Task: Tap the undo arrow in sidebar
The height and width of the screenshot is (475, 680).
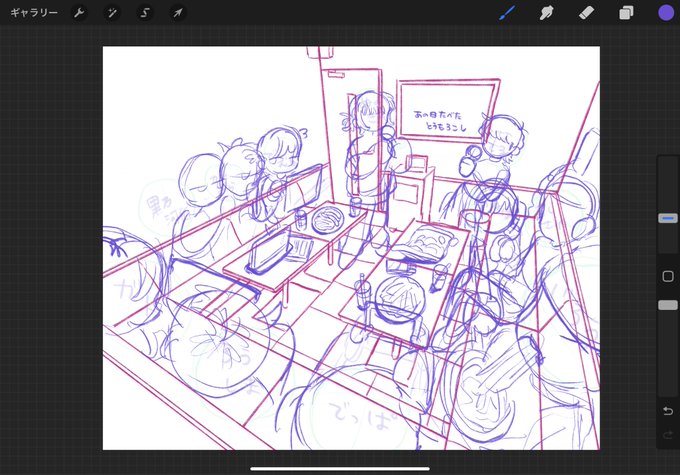Action: (668, 410)
